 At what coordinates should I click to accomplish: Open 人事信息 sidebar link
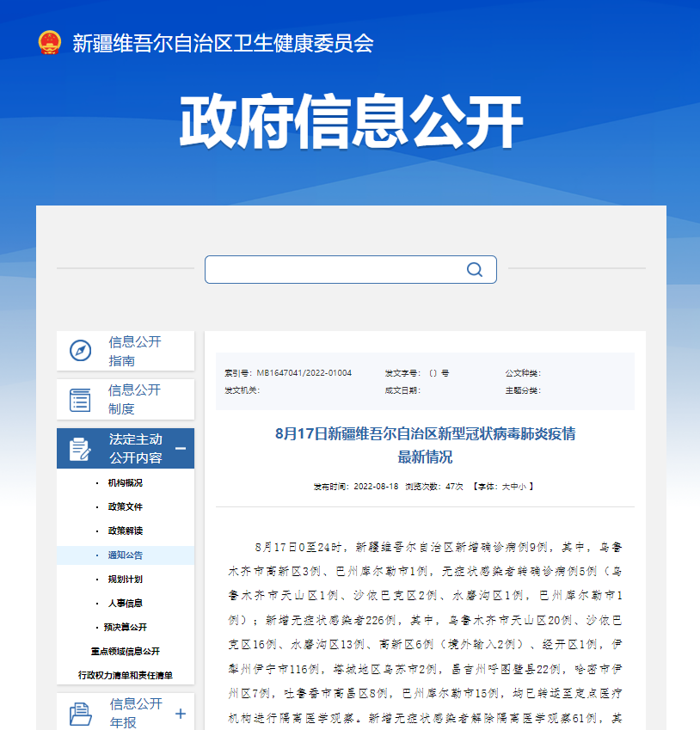pos(126,604)
